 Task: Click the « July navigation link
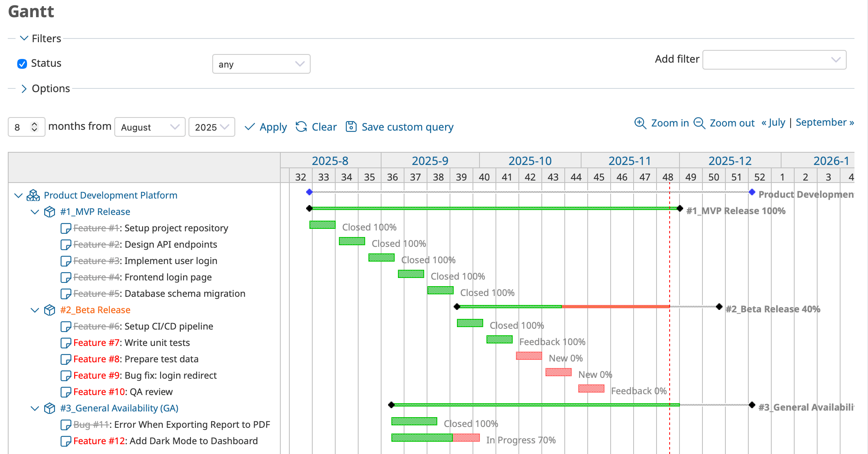click(773, 122)
